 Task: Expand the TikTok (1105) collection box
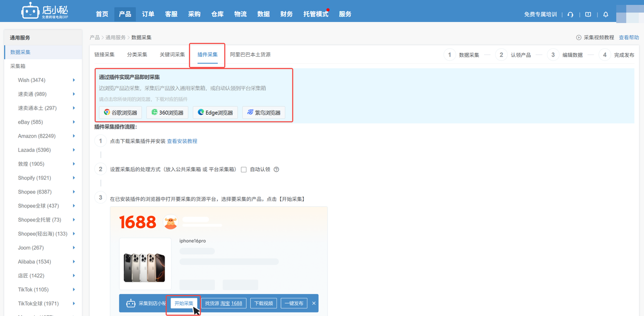pyautogui.click(x=74, y=290)
